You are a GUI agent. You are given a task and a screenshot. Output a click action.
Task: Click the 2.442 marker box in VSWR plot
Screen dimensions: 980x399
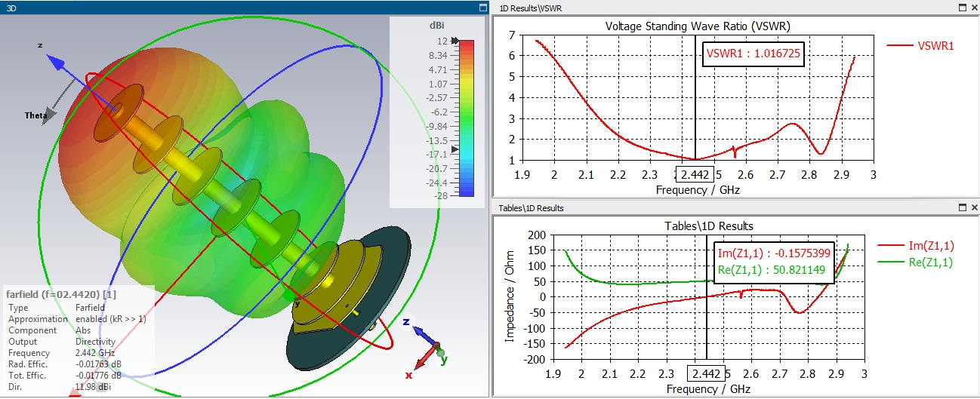(x=695, y=175)
